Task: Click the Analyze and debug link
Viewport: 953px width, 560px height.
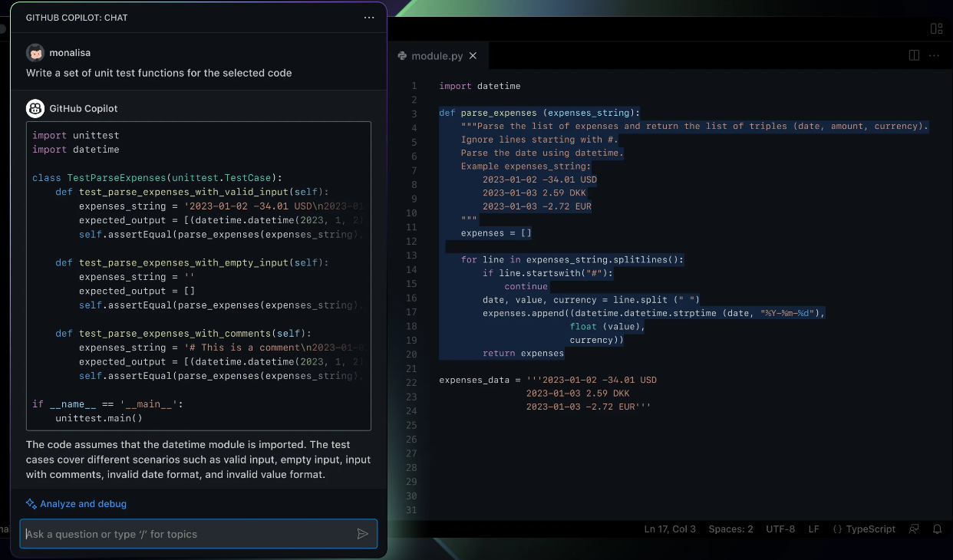Action: (x=81, y=504)
